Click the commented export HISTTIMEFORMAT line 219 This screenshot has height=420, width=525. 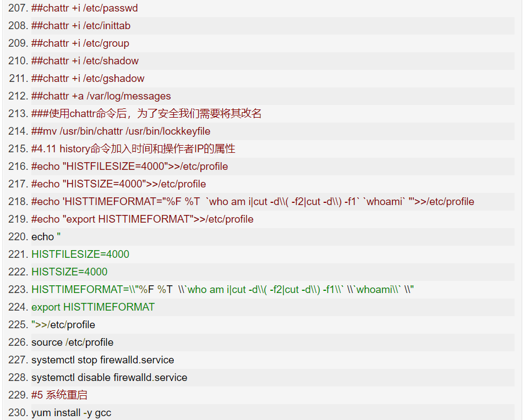tap(142, 219)
